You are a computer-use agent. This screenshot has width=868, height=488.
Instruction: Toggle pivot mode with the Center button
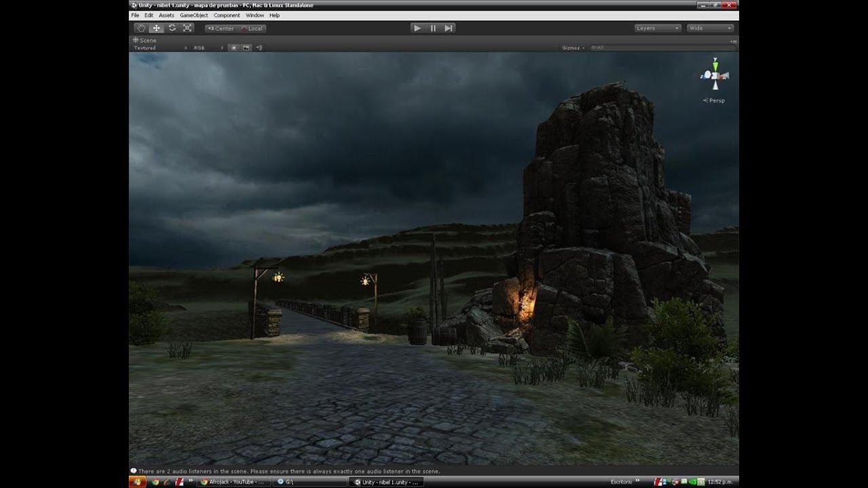pos(220,28)
